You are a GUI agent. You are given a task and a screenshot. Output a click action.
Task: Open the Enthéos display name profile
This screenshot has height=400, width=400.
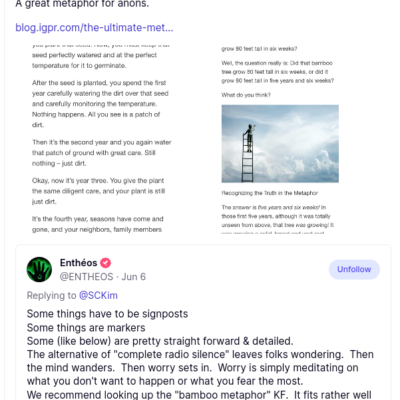coord(78,263)
